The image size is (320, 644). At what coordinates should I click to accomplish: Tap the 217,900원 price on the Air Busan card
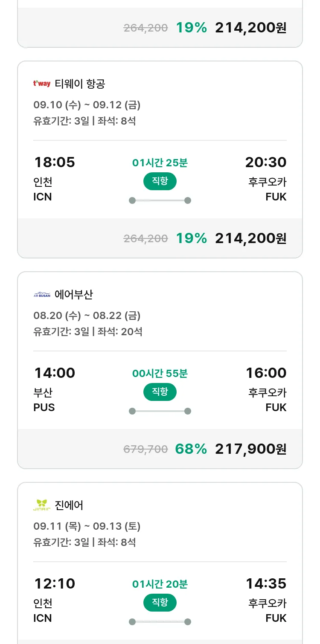[250, 449]
